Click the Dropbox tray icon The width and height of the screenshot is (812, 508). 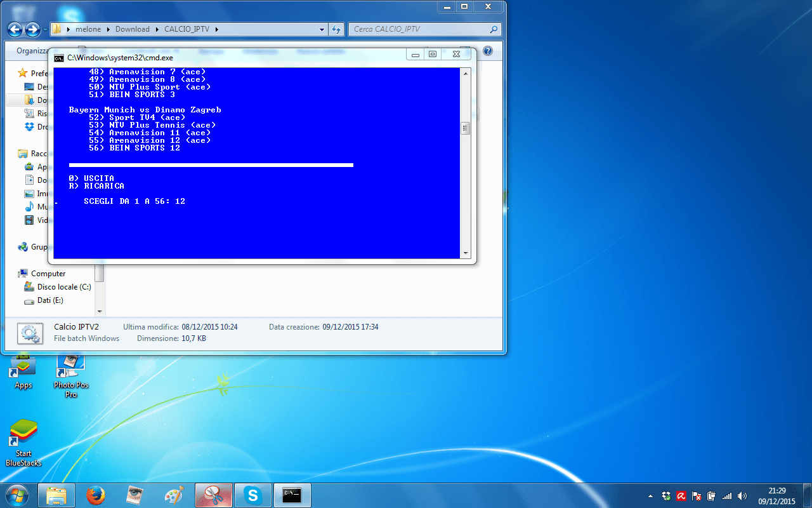pos(666,496)
